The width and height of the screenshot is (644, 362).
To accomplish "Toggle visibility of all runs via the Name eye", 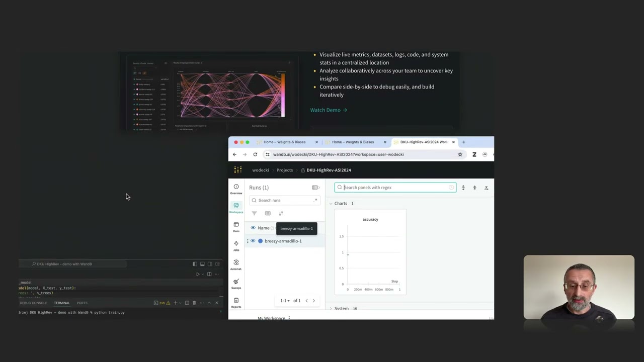I will (253, 228).
